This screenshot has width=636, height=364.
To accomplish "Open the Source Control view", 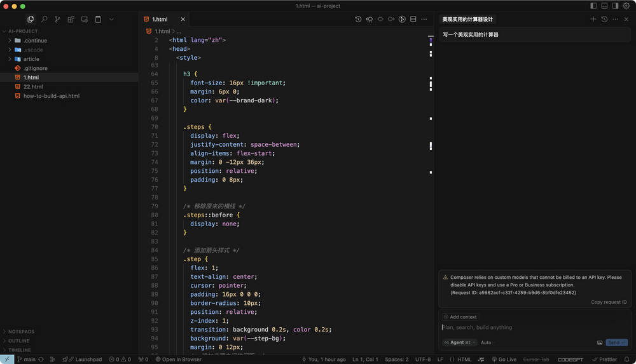I will click(x=57, y=20).
